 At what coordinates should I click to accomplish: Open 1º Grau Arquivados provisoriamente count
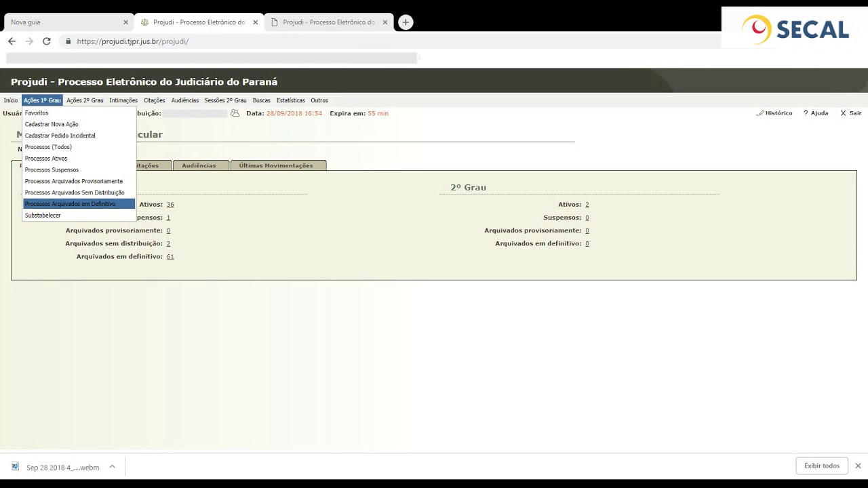coord(168,230)
